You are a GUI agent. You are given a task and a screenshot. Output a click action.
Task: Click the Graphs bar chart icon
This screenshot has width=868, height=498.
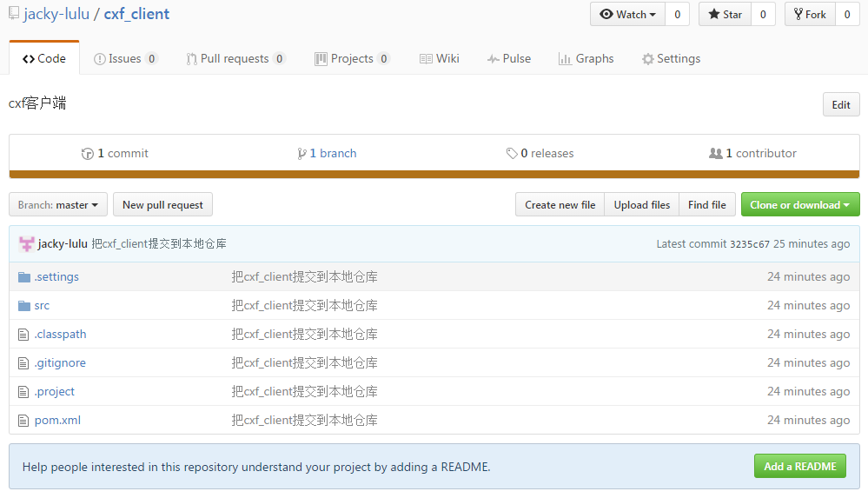(x=565, y=59)
